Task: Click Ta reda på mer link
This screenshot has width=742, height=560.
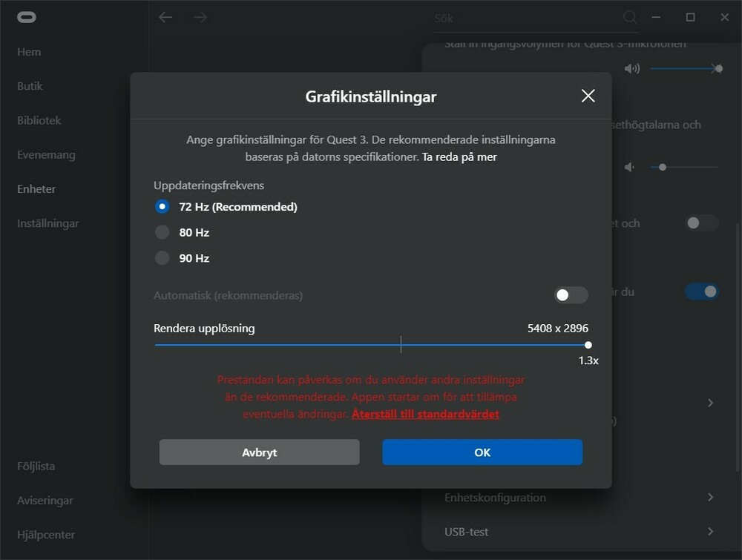Action: [x=459, y=157]
